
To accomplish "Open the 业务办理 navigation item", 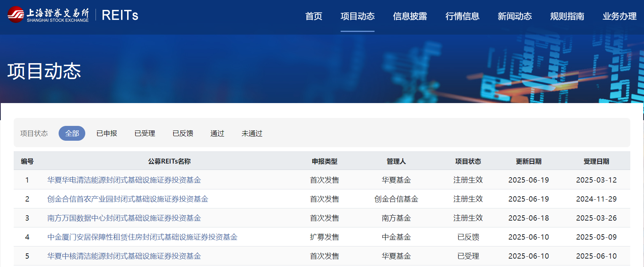I will [x=619, y=16].
